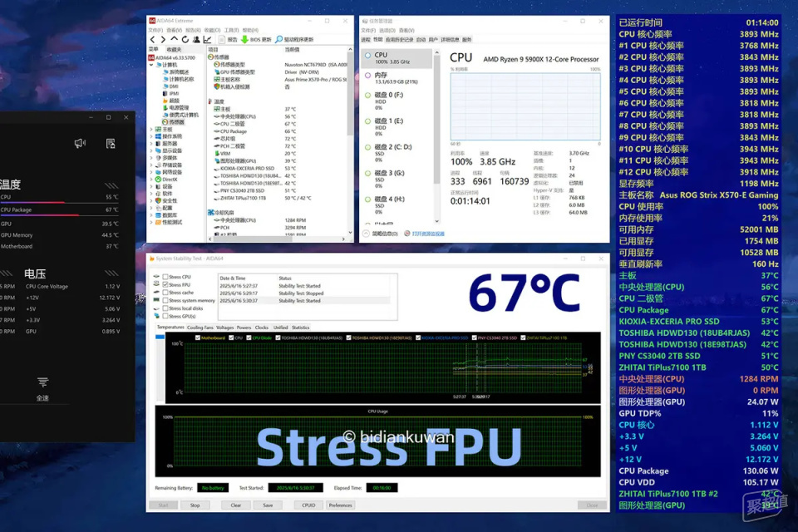Switch to 详细信息 tab in Task Manager

click(450, 39)
